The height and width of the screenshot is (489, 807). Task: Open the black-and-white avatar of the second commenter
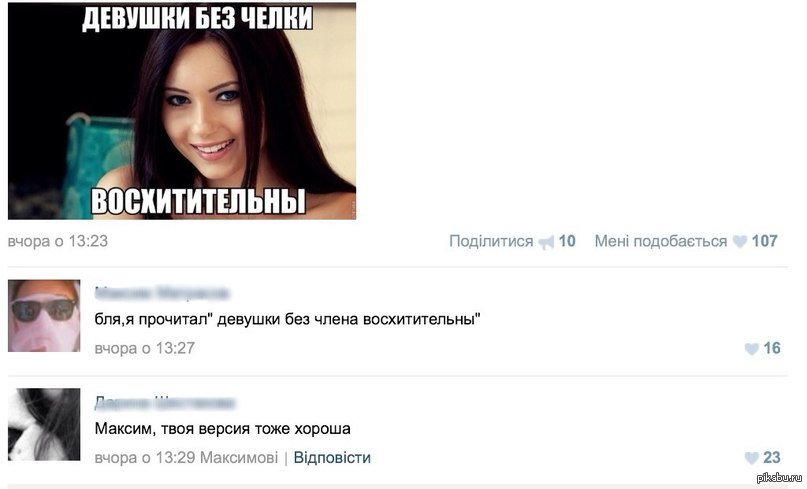coord(44,424)
